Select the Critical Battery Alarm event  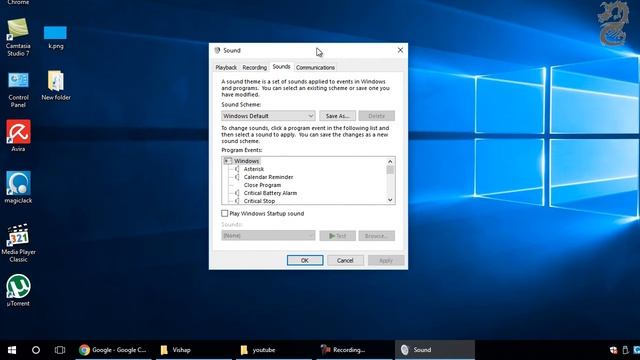(x=270, y=193)
